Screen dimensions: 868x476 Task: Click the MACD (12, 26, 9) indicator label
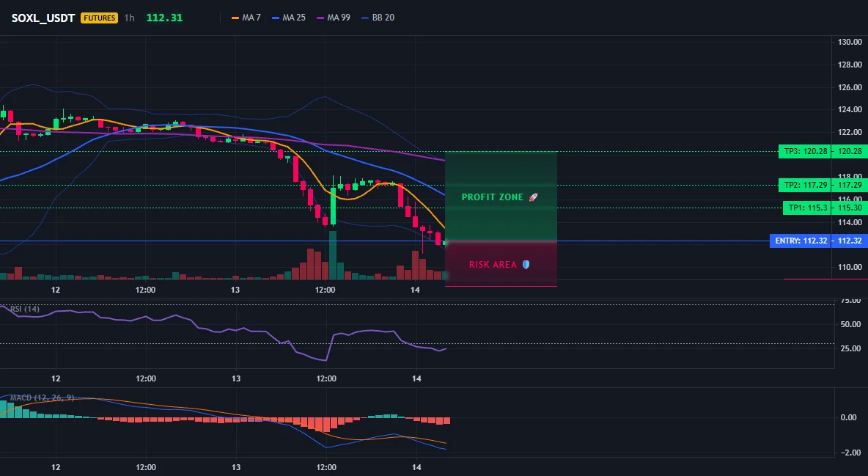click(x=42, y=398)
